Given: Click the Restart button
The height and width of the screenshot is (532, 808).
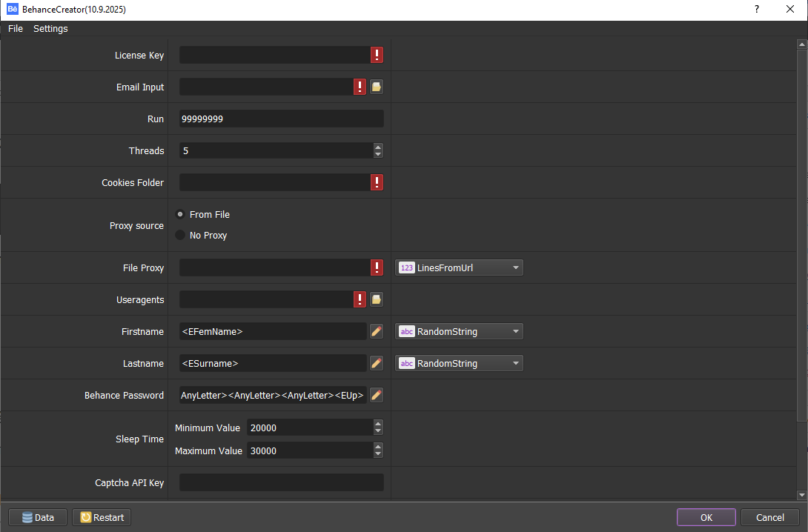Looking at the screenshot, I should coord(102,517).
